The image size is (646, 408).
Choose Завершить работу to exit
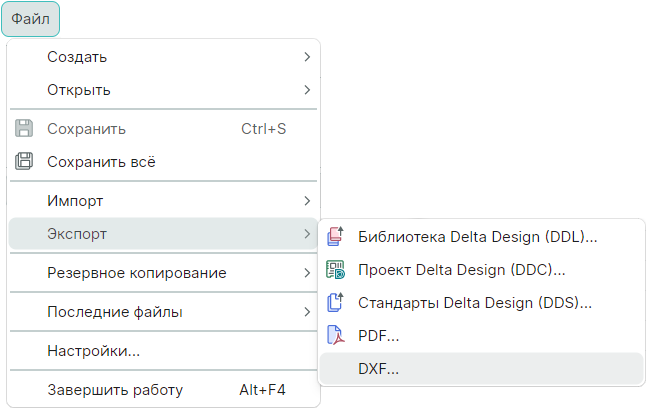pos(115,390)
